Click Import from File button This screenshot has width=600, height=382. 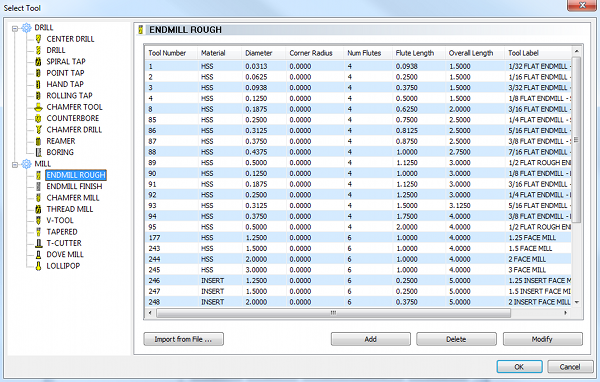184,339
